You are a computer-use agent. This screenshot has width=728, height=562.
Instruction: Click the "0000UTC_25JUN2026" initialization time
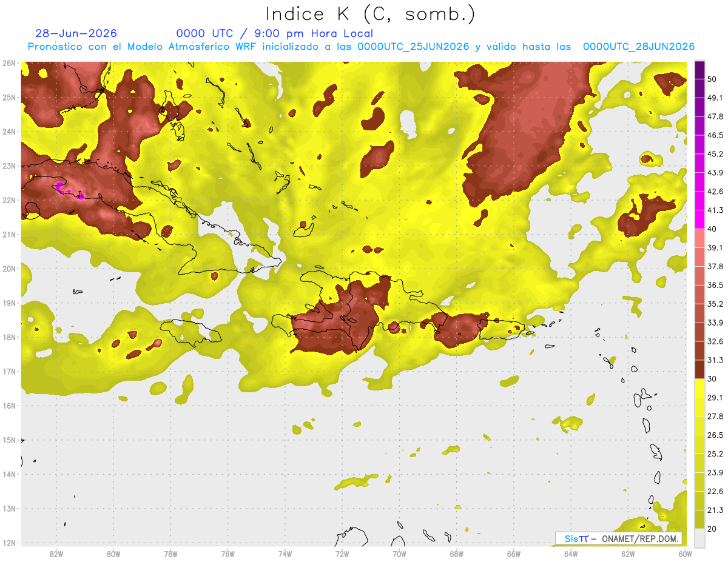413,47
